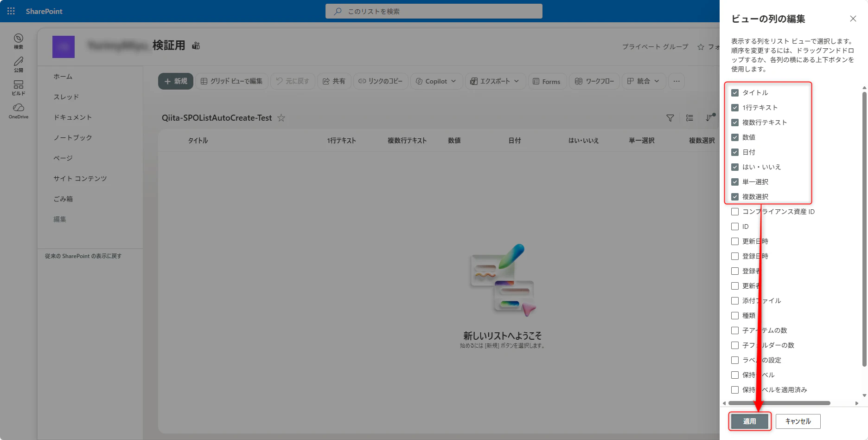868x440 pixels.
Task: Open the Forms toolbar button
Action: (547, 81)
